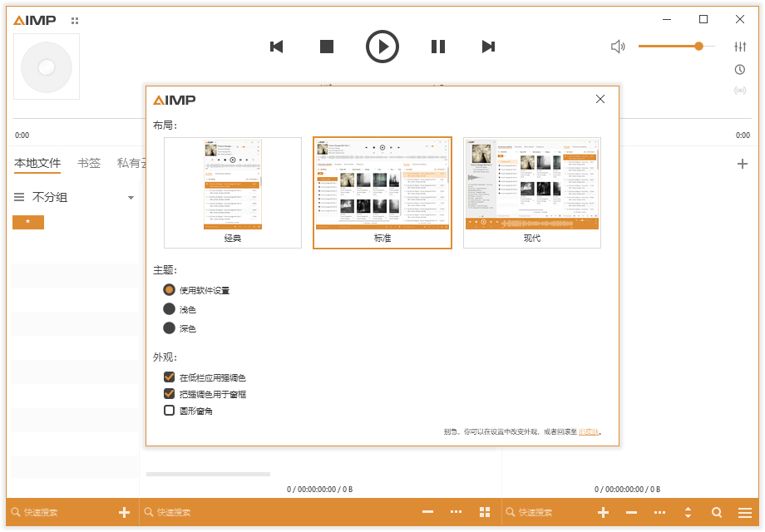Image resolution: width=765 pixels, height=532 pixels.
Task: Switch to the 书签 tab
Action: pyautogui.click(x=89, y=164)
